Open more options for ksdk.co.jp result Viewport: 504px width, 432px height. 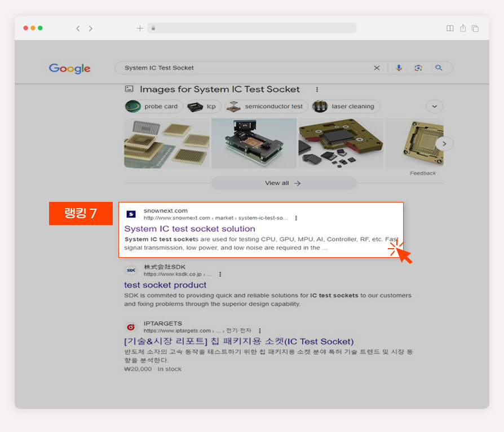pos(220,275)
